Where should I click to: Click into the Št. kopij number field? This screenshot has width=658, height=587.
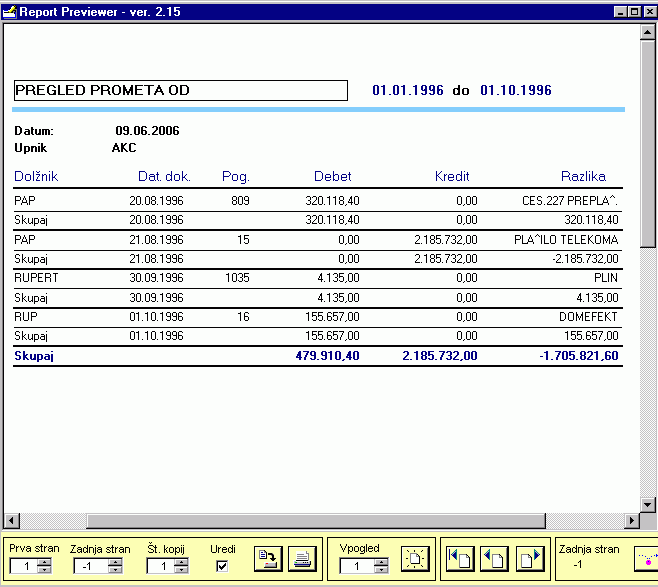point(160,566)
